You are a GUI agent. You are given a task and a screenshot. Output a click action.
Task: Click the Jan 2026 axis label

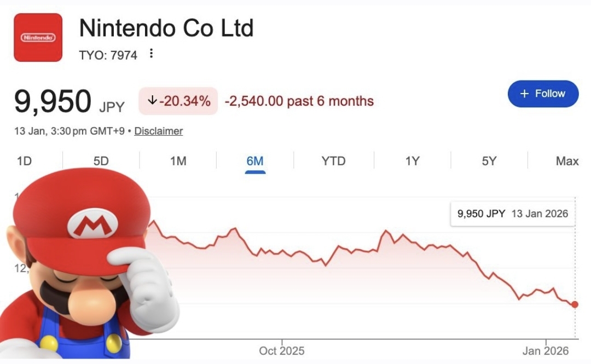[546, 351]
